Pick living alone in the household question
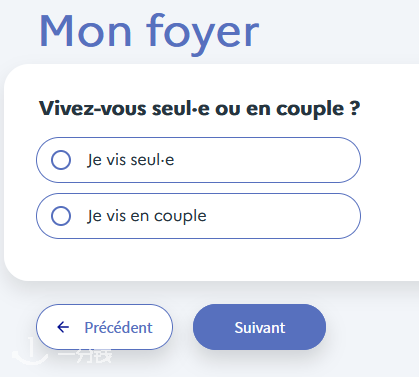Image resolution: width=419 pixels, height=377 pixels. 198,160
